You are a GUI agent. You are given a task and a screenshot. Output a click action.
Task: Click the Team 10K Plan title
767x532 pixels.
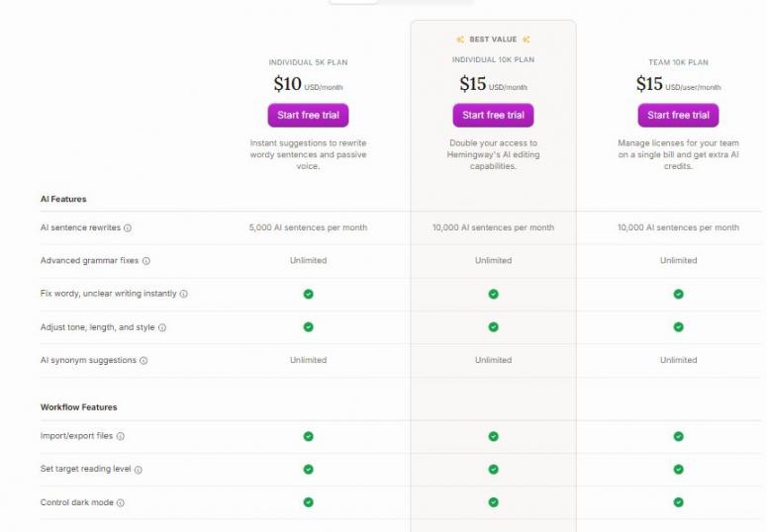pos(678,62)
